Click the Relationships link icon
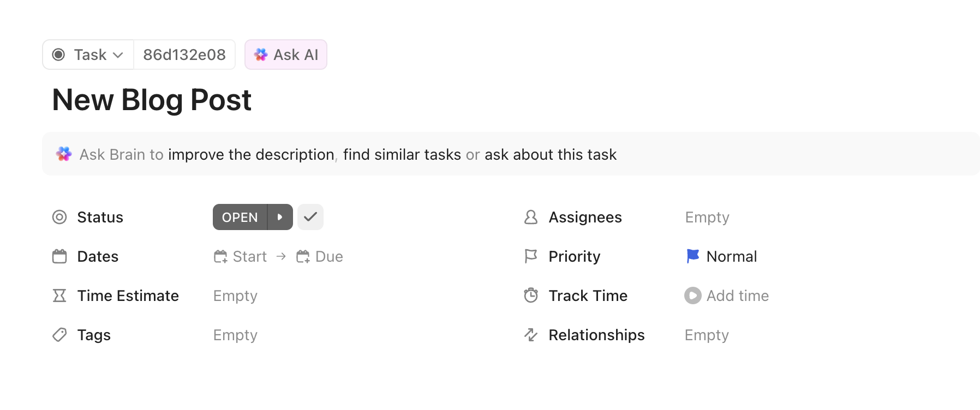 pyautogui.click(x=530, y=335)
